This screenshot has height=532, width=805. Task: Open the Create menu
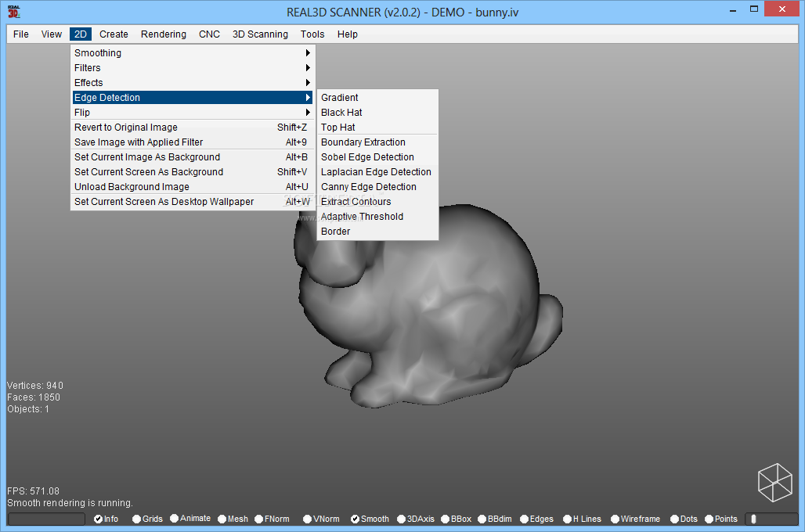pyautogui.click(x=114, y=34)
